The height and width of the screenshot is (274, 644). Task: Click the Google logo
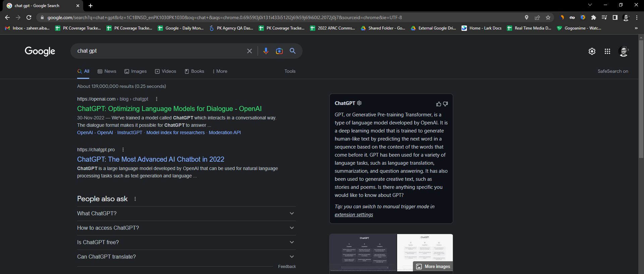(40, 51)
